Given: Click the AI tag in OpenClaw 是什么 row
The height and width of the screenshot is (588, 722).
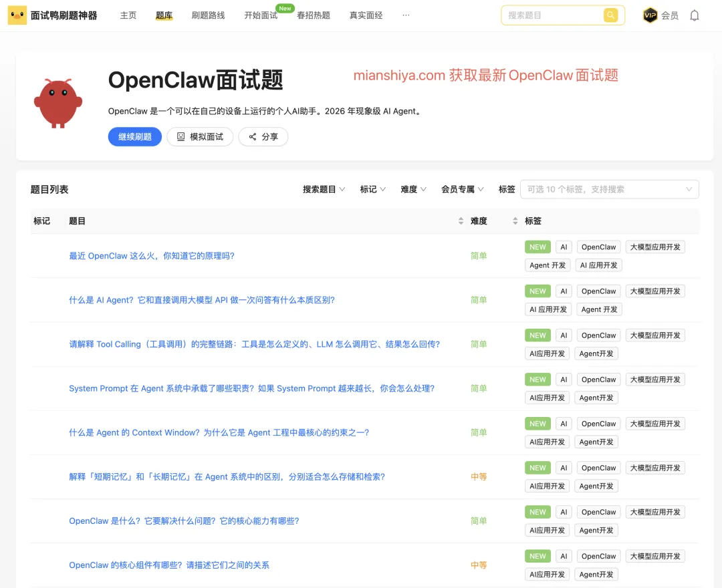Looking at the screenshot, I should 564,512.
